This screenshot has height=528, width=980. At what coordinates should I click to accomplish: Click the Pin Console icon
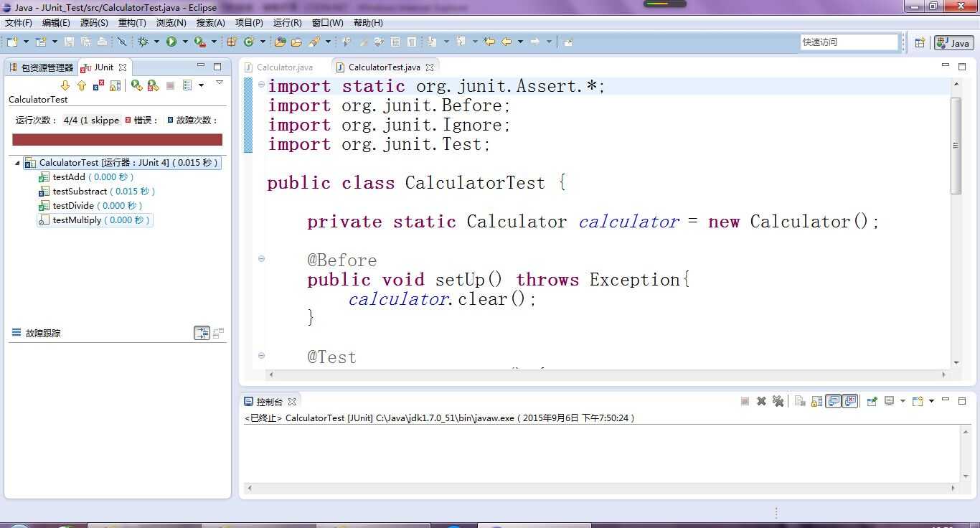(x=872, y=401)
